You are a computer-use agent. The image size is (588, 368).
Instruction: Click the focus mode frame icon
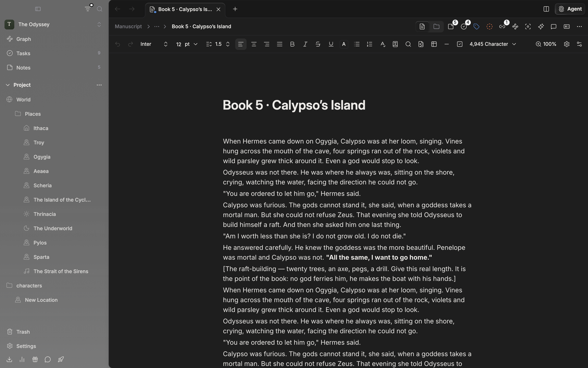(x=528, y=27)
